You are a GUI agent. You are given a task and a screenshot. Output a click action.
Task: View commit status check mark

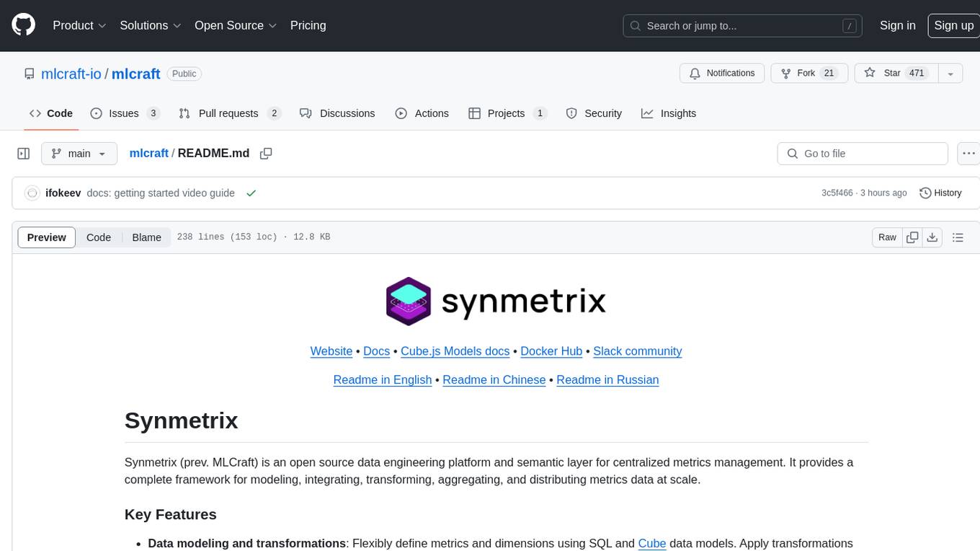coord(251,193)
